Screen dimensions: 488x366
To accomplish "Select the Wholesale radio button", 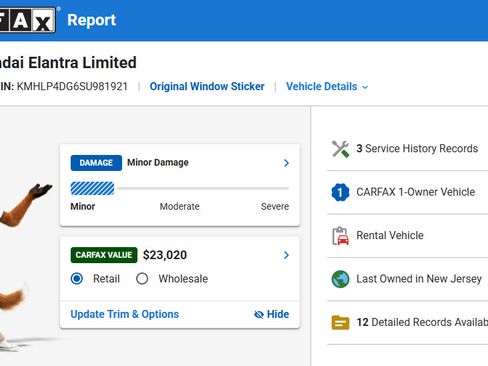I will pyautogui.click(x=142, y=278).
